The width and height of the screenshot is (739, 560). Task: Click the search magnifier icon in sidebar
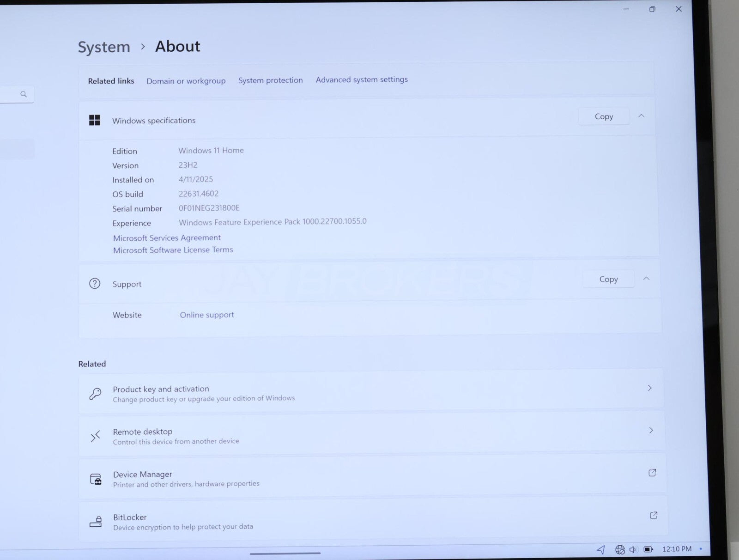pyautogui.click(x=24, y=94)
